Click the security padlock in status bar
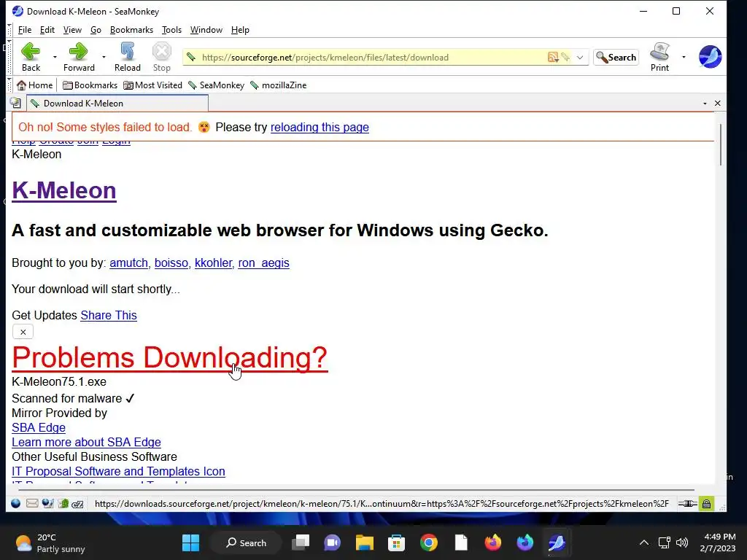The width and height of the screenshot is (747, 560). click(x=706, y=503)
